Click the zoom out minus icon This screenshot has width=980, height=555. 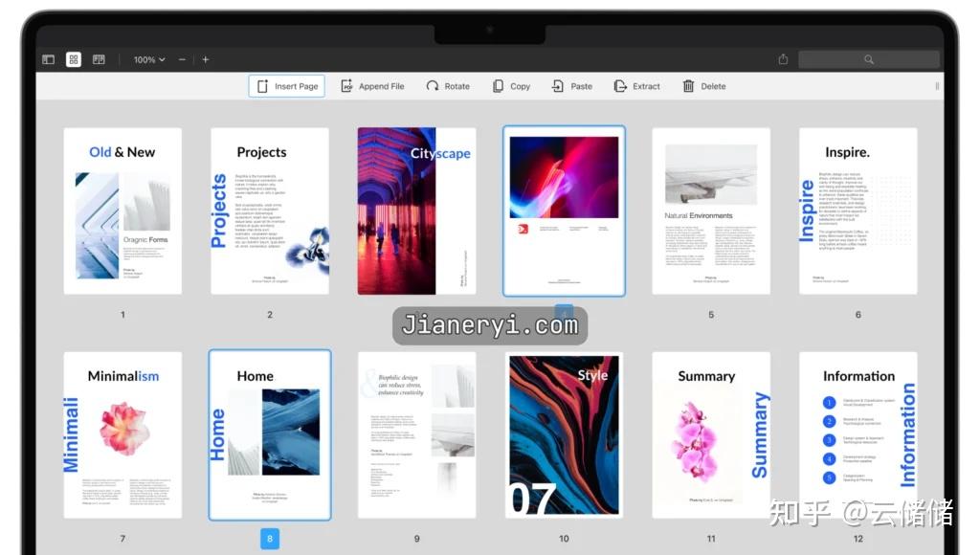pos(182,59)
